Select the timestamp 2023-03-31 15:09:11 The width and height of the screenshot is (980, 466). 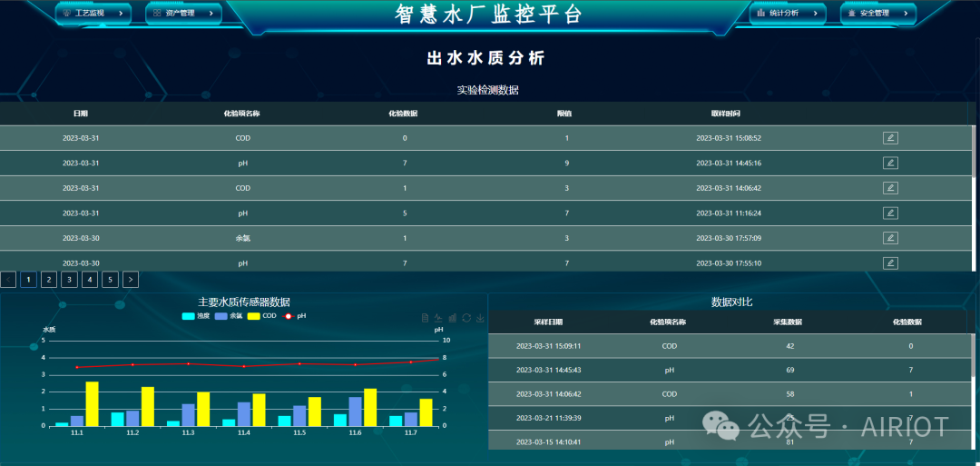tap(549, 346)
